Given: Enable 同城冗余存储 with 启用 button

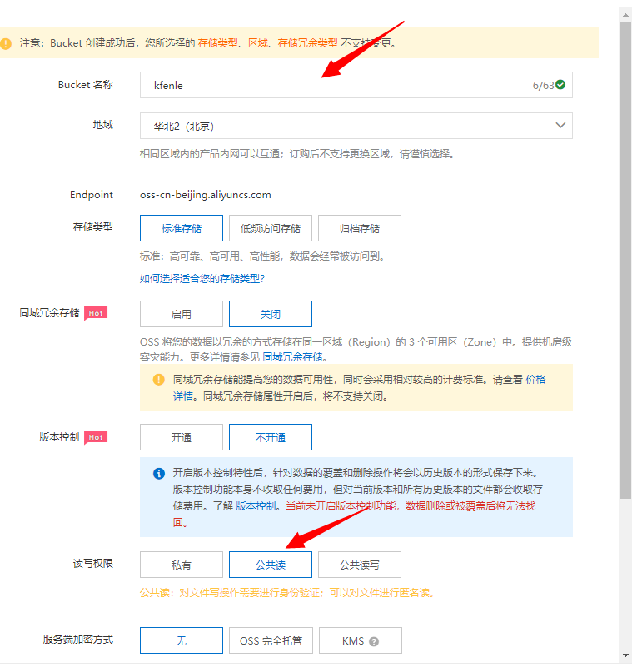Looking at the screenshot, I should tap(182, 314).
